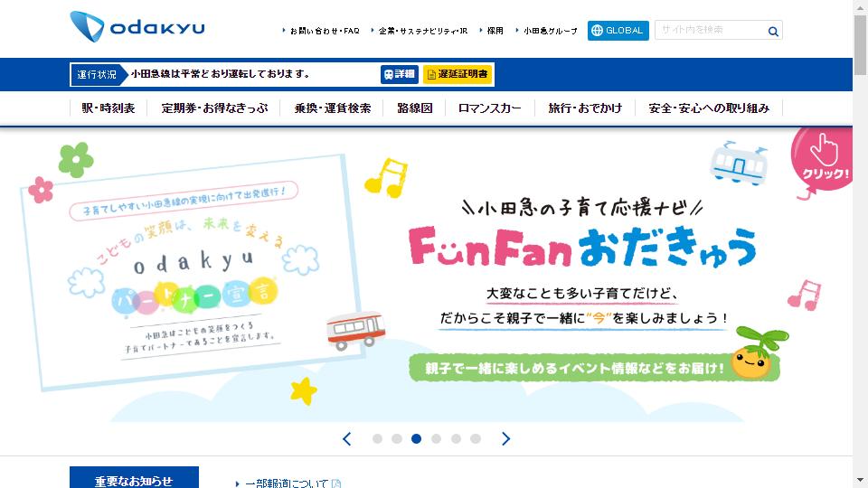Open ロマンスカー menu

coord(490,108)
